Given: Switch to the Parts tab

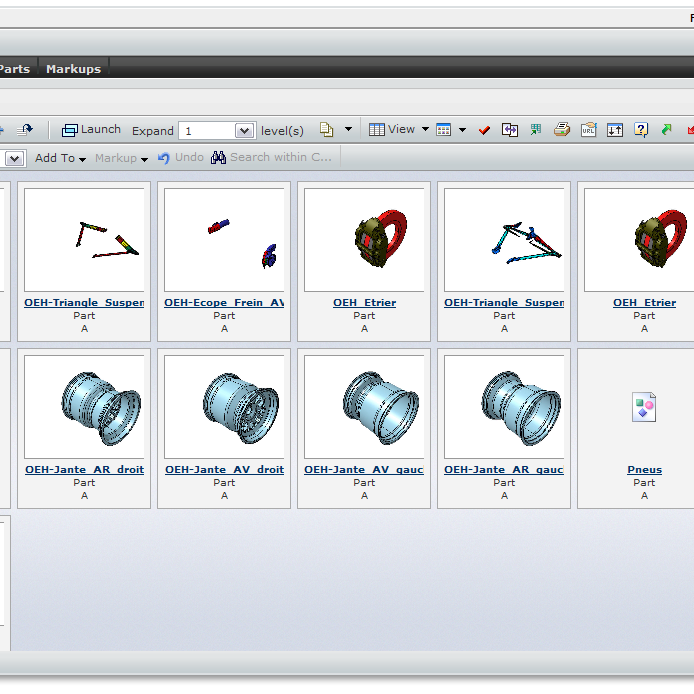Looking at the screenshot, I should [14, 69].
